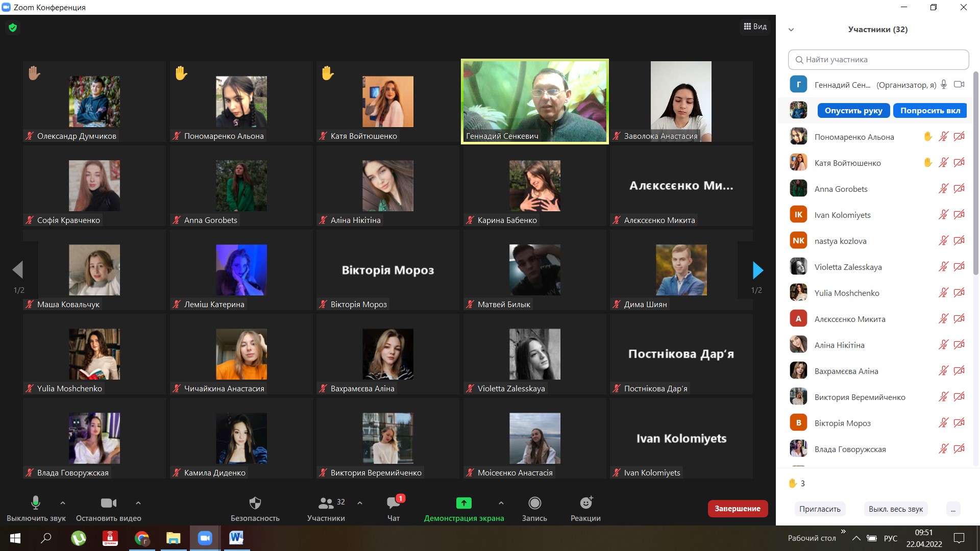Go to next gallery page arrow
980x551 pixels.
(758, 270)
